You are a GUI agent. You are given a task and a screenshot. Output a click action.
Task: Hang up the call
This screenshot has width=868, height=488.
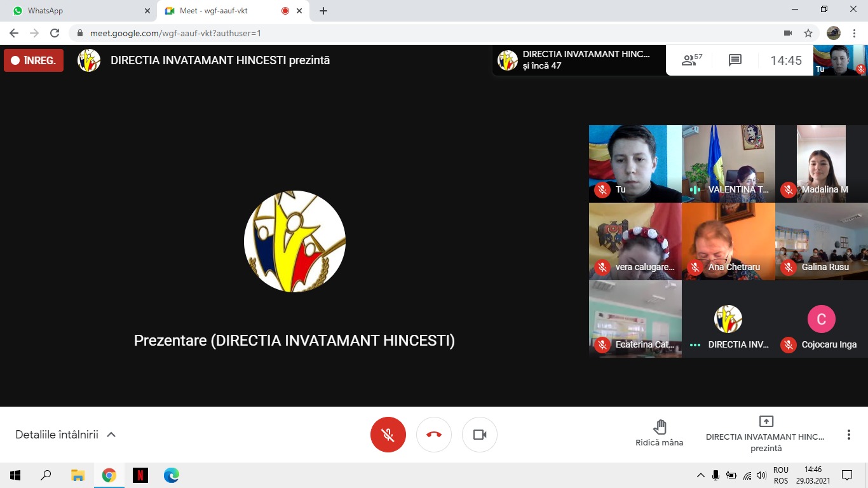(x=434, y=435)
